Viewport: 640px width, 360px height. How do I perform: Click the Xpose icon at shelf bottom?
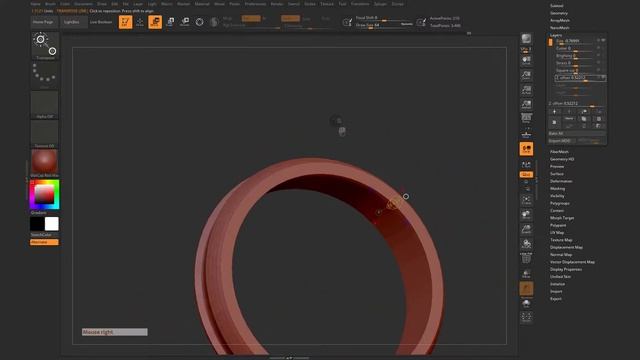pyautogui.click(x=526, y=317)
